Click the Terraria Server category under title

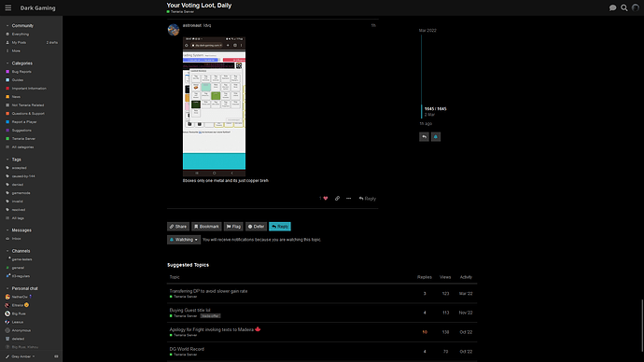[x=181, y=12]
